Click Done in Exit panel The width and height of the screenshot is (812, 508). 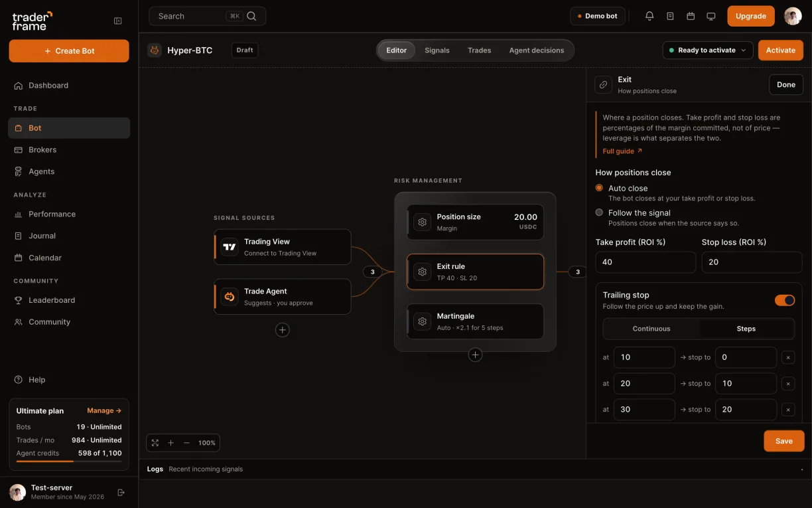pyautogui.click(x=786, y=84)
